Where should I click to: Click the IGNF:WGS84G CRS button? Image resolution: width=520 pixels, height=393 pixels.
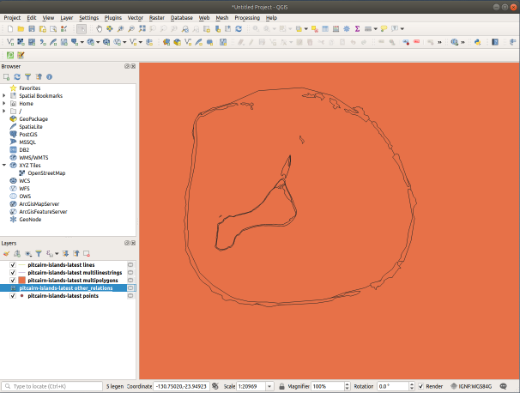pyautogui.click(x=471, y=386)
